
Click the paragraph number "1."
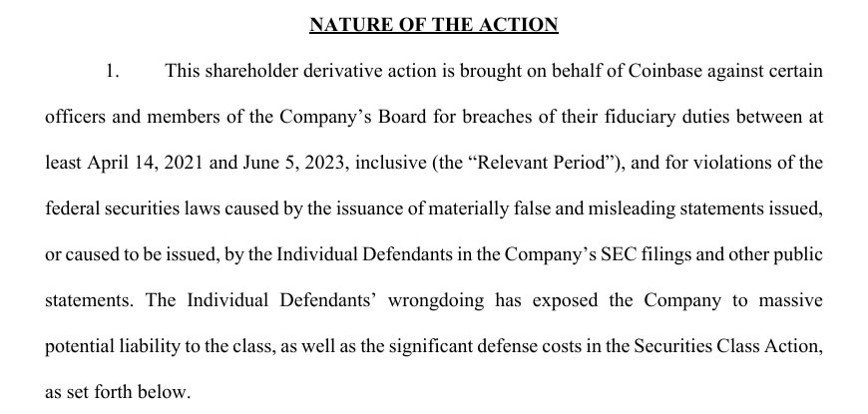pyautogui.click(x=113, y=71)
